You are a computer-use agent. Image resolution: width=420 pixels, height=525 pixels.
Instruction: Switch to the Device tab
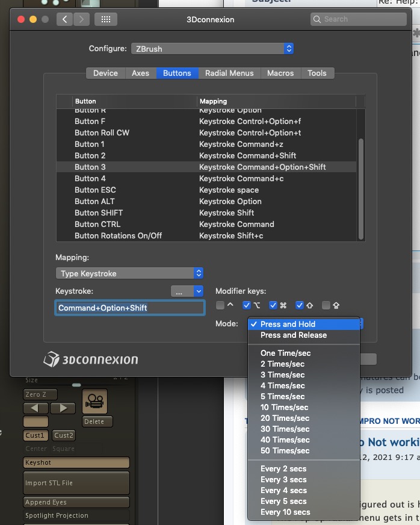[105, 73]
